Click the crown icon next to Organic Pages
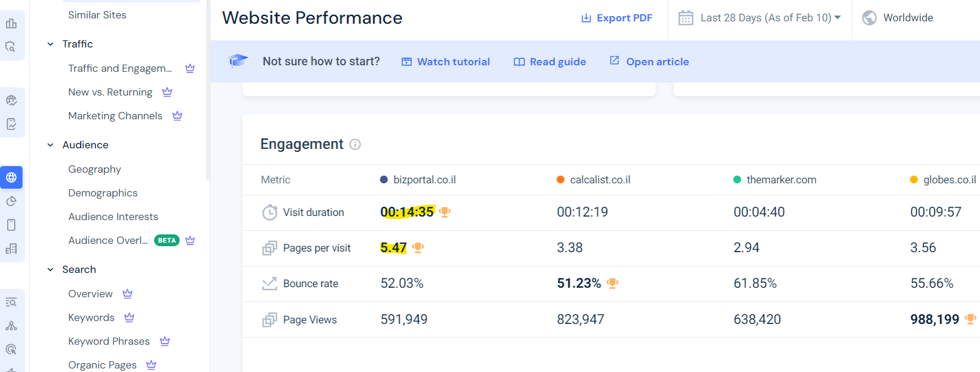980x372 pixels. click(x=151, y=365)
